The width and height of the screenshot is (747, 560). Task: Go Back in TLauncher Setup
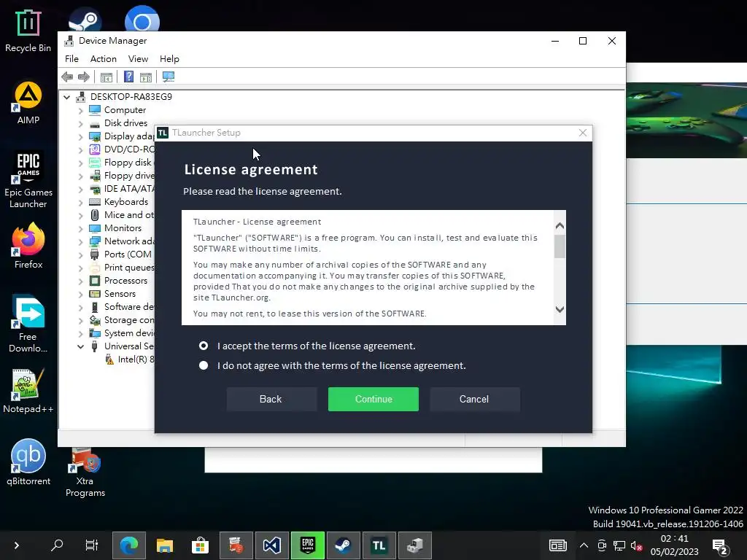click(x=271, y=399)
